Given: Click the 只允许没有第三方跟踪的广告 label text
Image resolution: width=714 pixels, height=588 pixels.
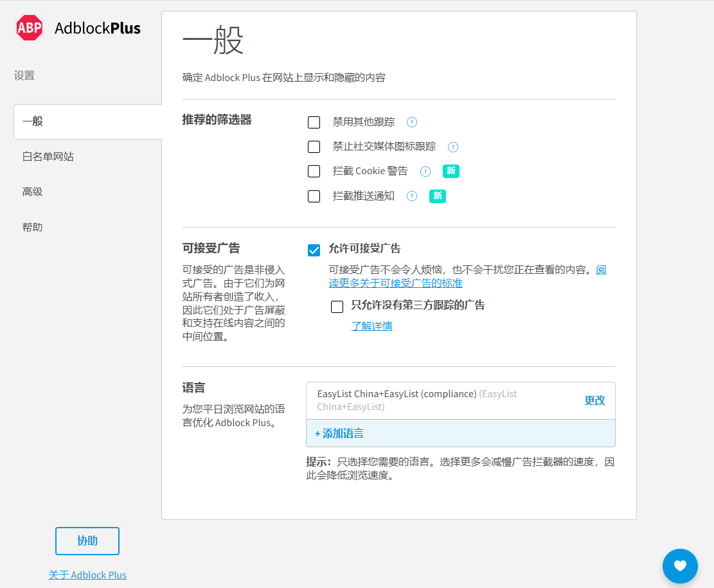Looking at the screenshot, I should [x=418, y=305].
